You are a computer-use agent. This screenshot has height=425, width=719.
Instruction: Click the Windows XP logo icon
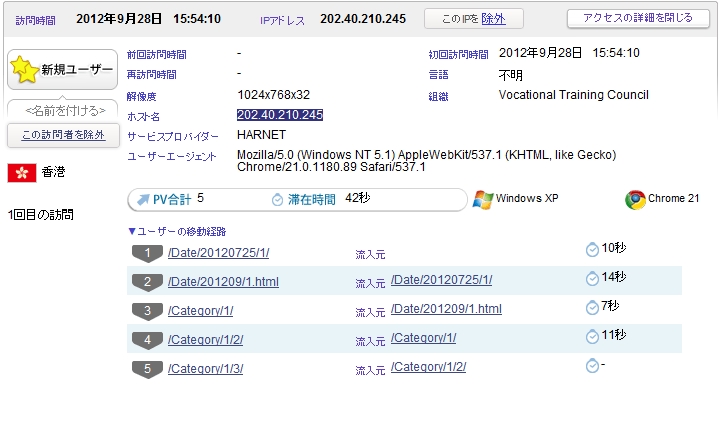(483, 199)
